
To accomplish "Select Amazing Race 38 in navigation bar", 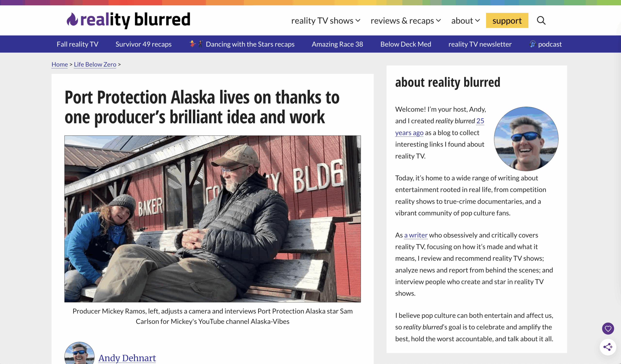I will pyautogui.click(x=337, y=44).
